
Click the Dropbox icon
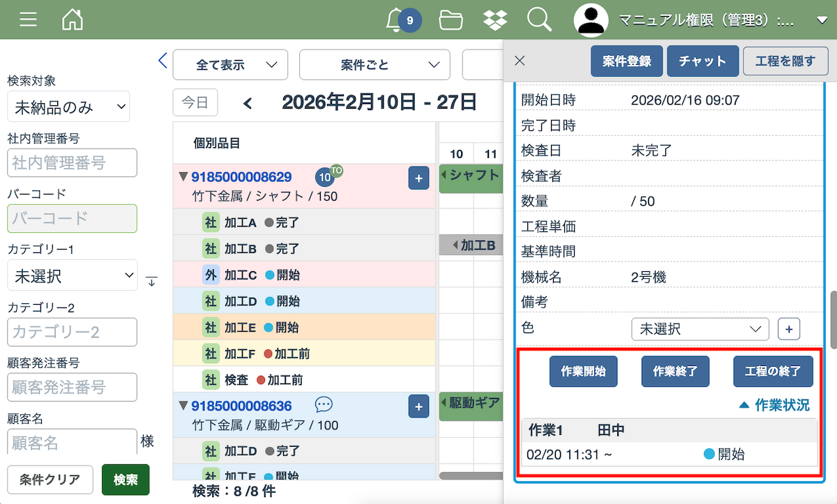495,20
